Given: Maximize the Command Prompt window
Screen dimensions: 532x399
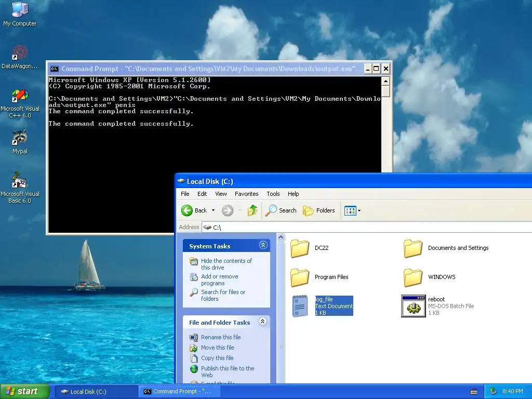Looking at the screenshot, I should (376, 69).
